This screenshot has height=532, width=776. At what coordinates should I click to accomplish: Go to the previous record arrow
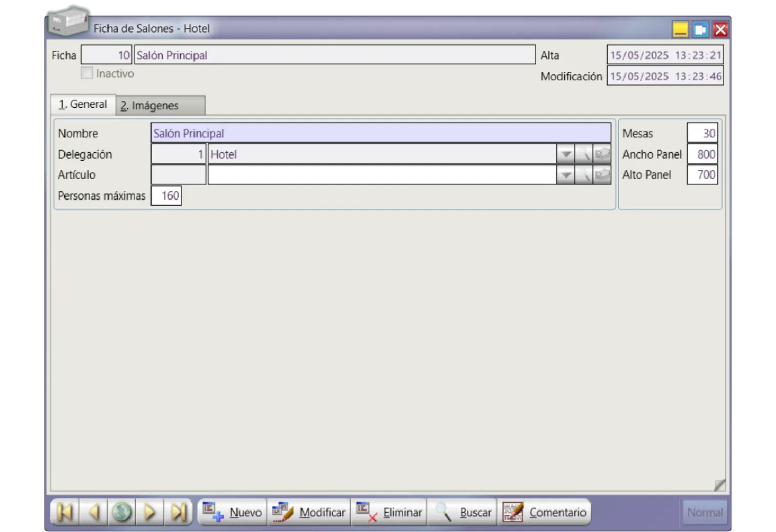(x=94, y=512)
